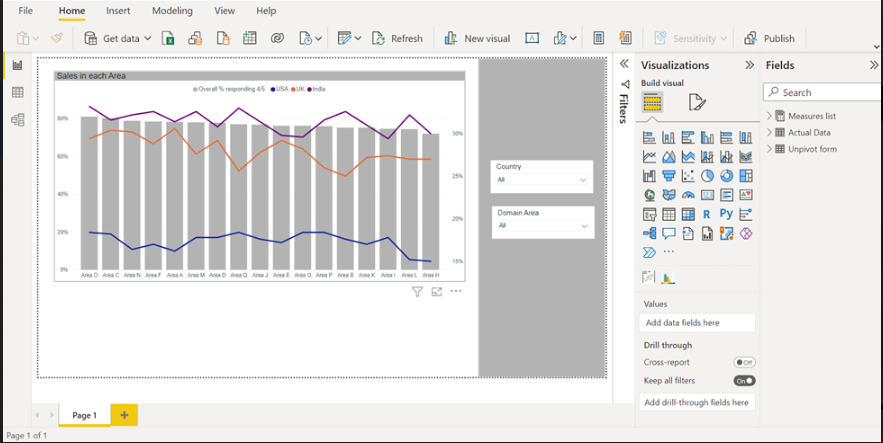Click the Refresh button
This screenshot has width=883, height=443.
[397, 38]
